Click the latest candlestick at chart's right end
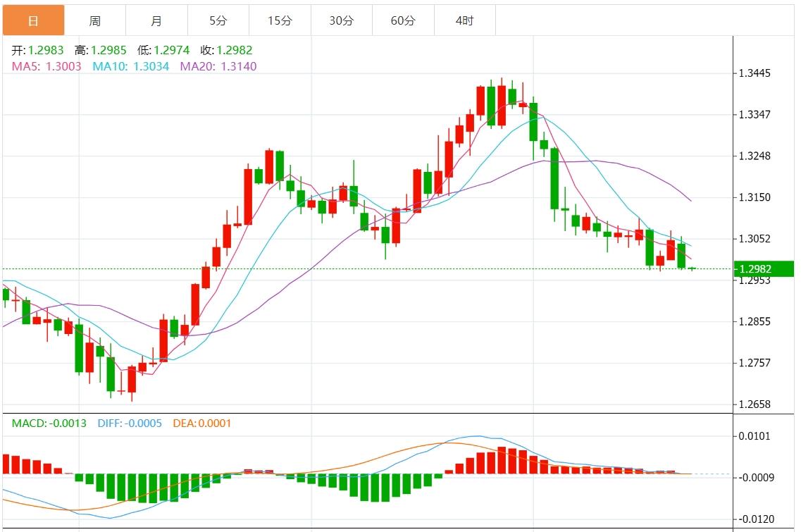This screenshot has height=532, width=801. [x=692, y=268]
